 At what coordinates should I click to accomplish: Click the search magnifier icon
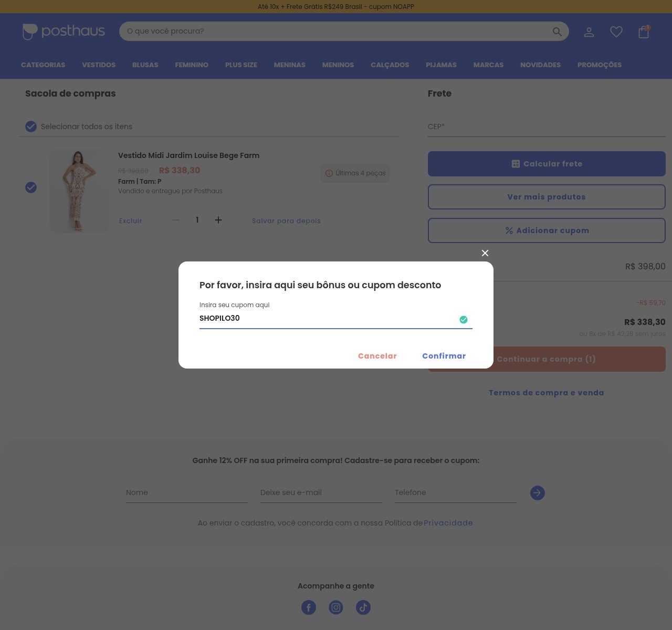(557, 32)
